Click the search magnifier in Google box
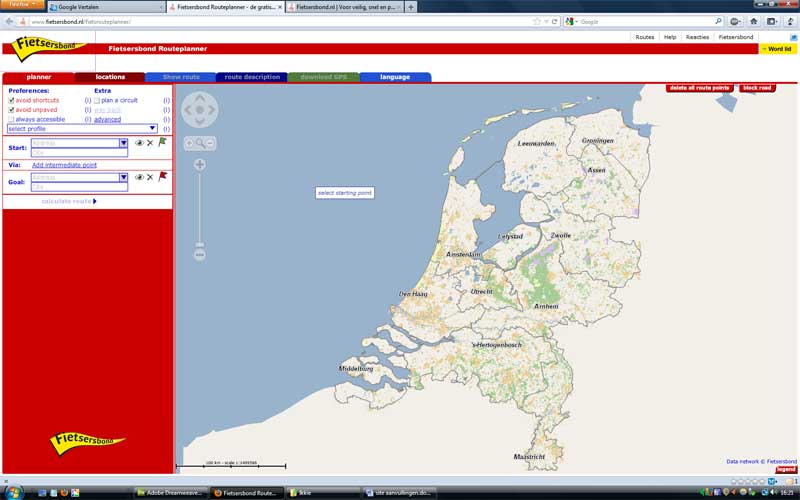 (x=718, y=21)
